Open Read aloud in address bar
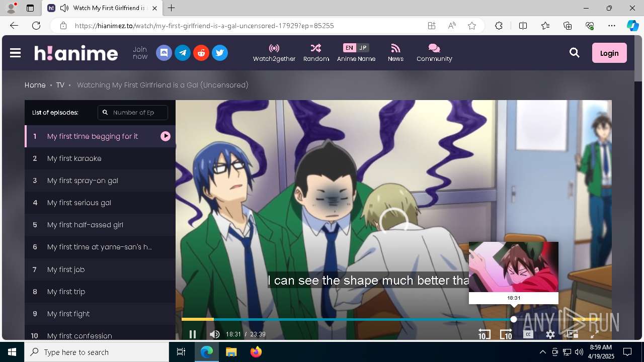Screen dimensions: 644x362 (x=452, y=26)
